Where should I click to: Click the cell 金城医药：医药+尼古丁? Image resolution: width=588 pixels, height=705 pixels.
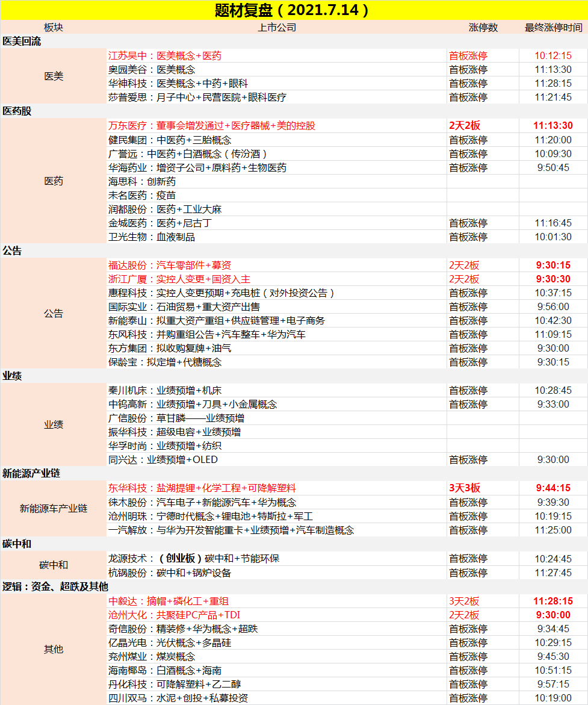click(x=276, y=223)
